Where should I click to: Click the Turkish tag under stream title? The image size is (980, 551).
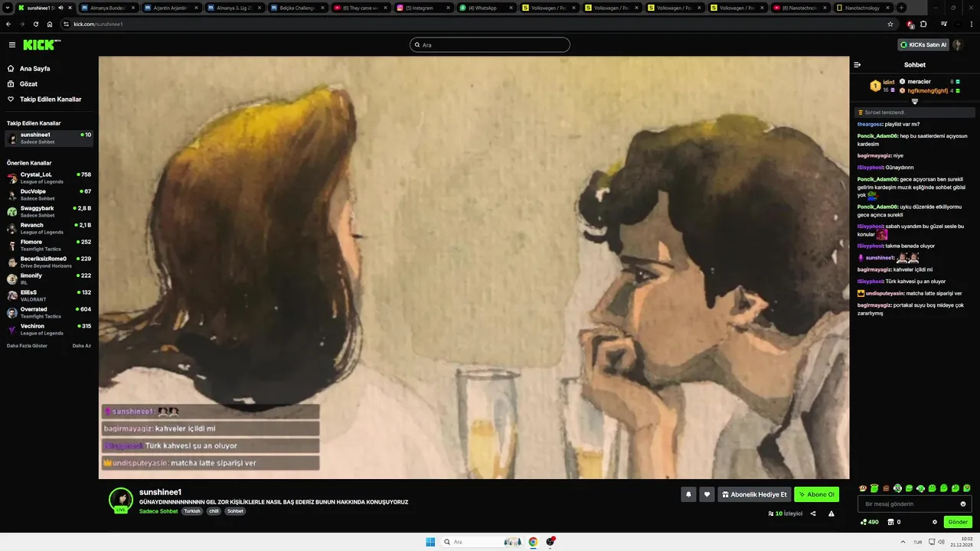(x=191, y=511)
